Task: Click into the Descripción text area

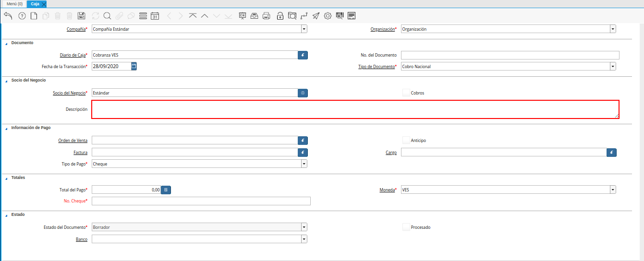Action: pyautogui.click(x=355, y=109)
